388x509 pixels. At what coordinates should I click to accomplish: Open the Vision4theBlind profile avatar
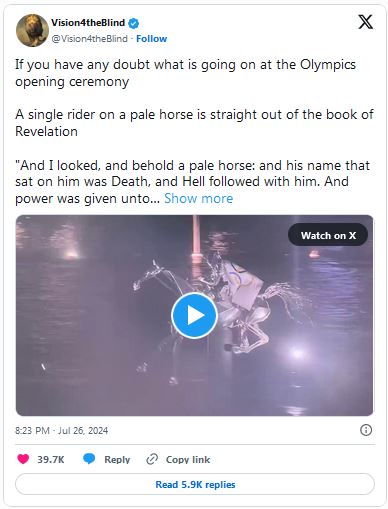pyautogui.click(x=32, y=30)
